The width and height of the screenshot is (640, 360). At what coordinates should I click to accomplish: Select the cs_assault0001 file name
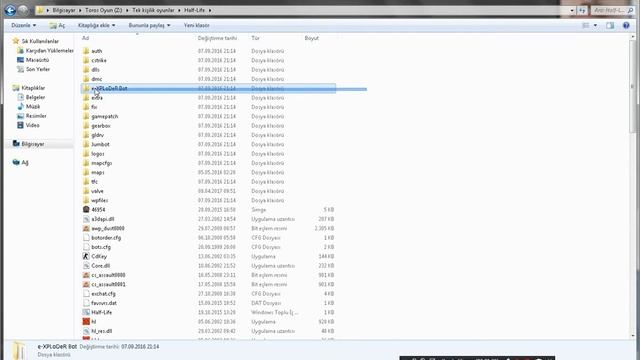108,284
